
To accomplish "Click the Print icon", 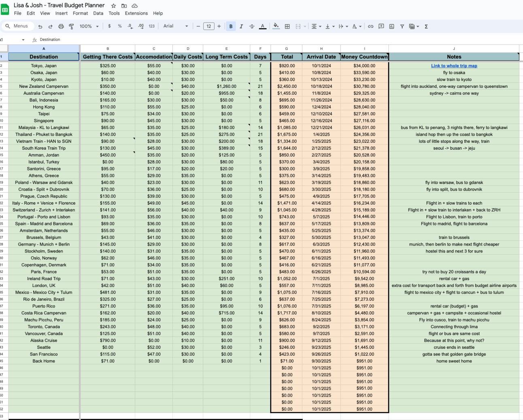I will pos(61,26).
